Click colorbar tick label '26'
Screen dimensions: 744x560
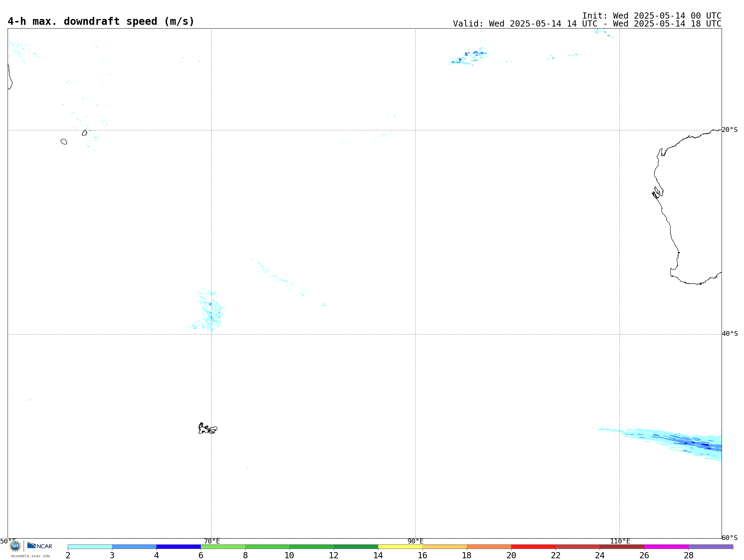coord(644,555)
